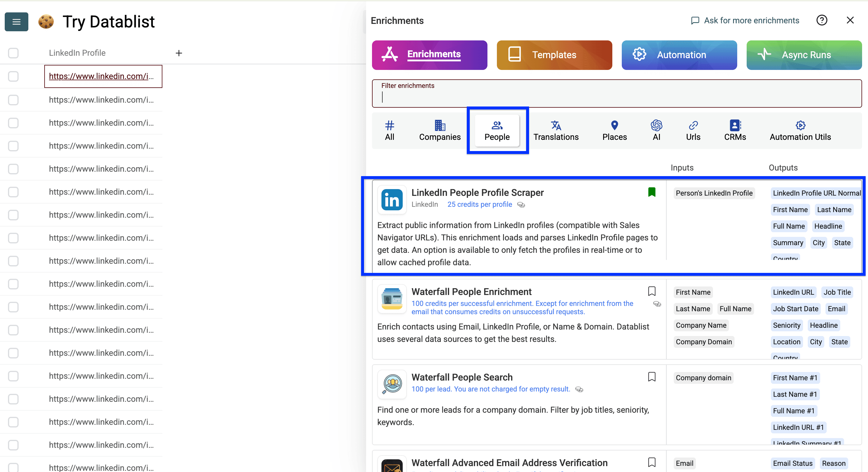The image size is (868, 472).
Task: Click the LinkedIn logo on People Profile Scraper
Action: click(x=391, y=199)
